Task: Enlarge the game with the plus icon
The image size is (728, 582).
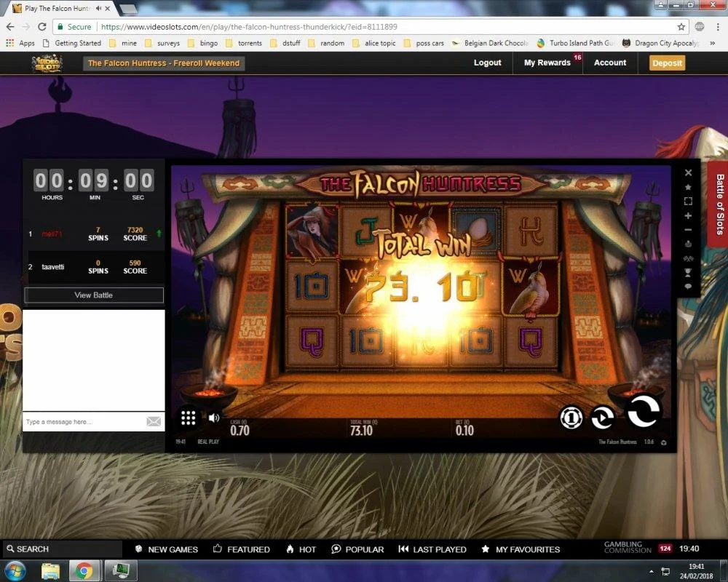Action: point(688,216)
